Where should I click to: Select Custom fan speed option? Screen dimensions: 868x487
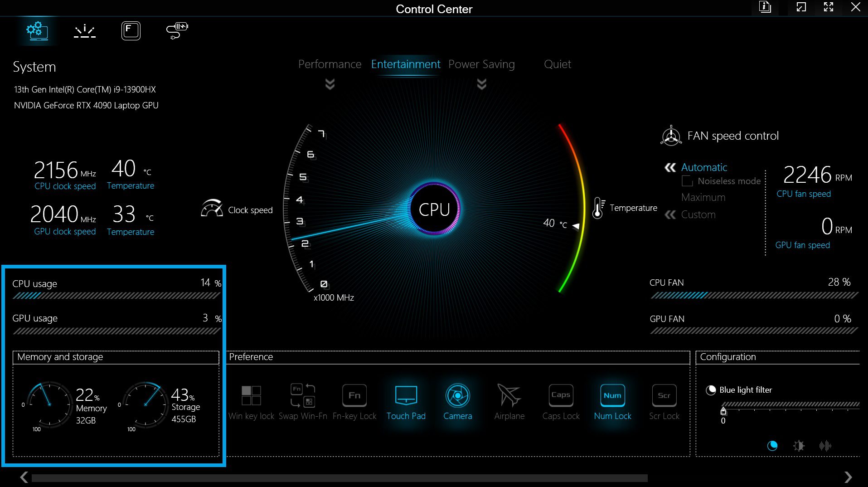point(698,215)
